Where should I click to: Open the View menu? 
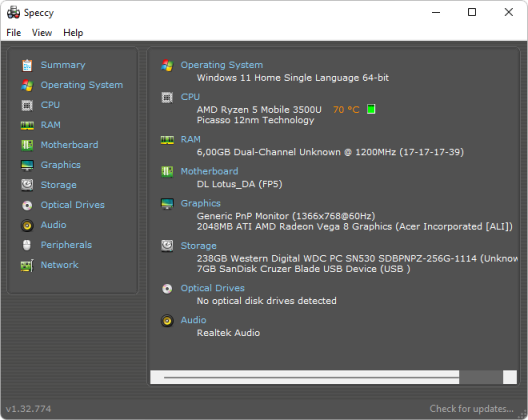click(x=42, y=33)
